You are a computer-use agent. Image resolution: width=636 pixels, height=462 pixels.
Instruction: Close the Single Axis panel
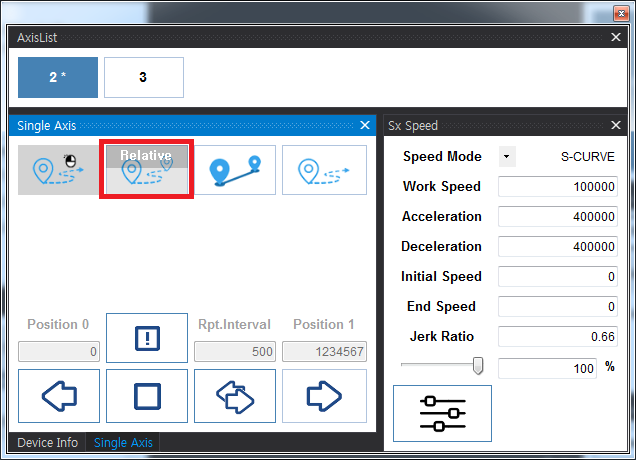(364, 126)
